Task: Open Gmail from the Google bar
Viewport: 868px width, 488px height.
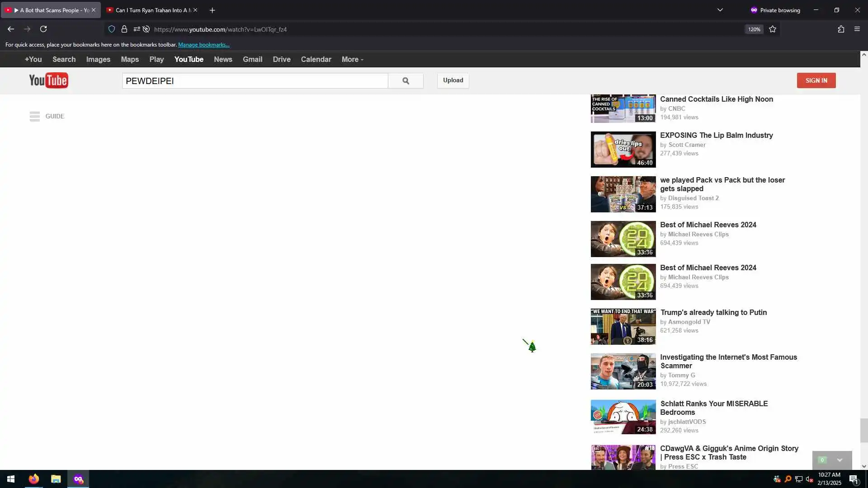Action: click(x=252, y=60)
